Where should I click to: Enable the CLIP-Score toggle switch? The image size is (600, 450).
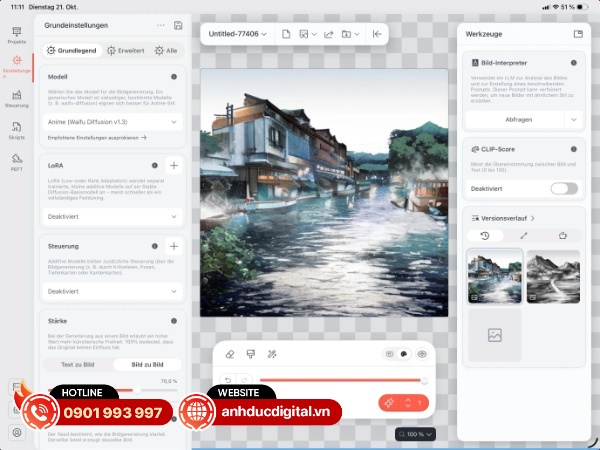pos(563,188)
